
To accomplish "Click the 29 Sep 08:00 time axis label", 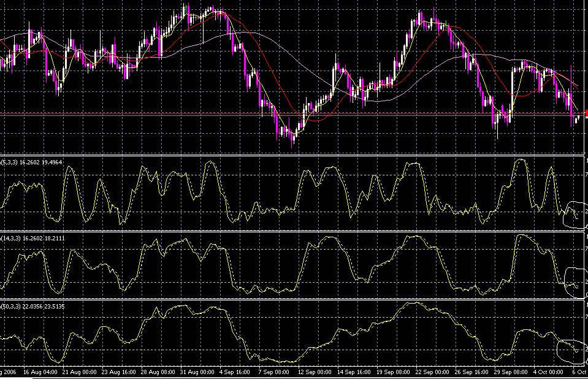I will (510, 372).
